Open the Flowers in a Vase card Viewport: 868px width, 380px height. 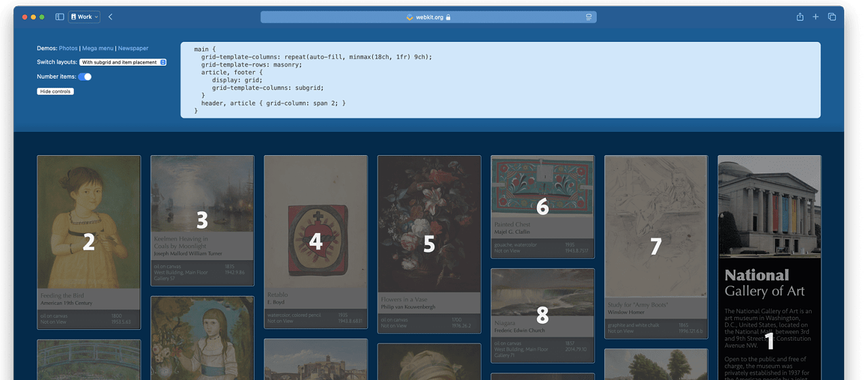pyautogui.click(x=429, y=244)
